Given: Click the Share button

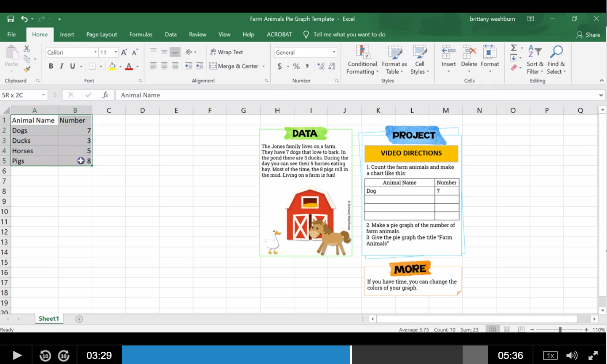Looking at the screenshot, I should [588, 35].
